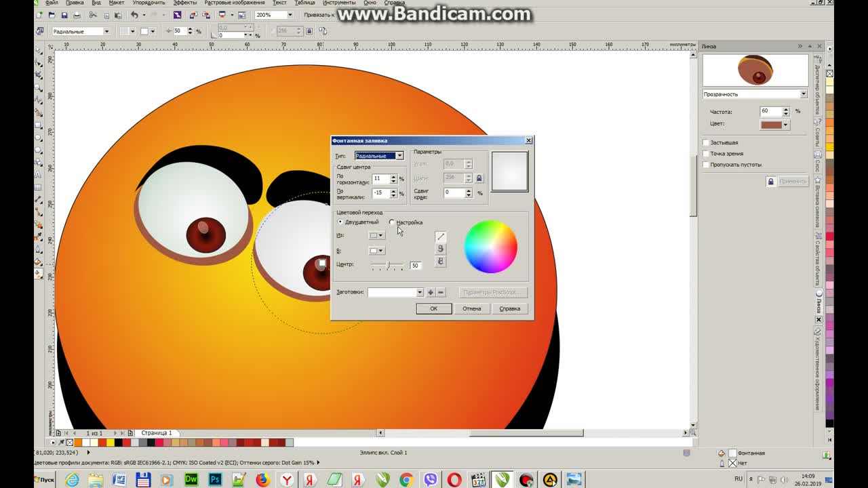This screenshot has height=488, width=868.
Task: Select the Настройка radio button
Action: point(392,222)
